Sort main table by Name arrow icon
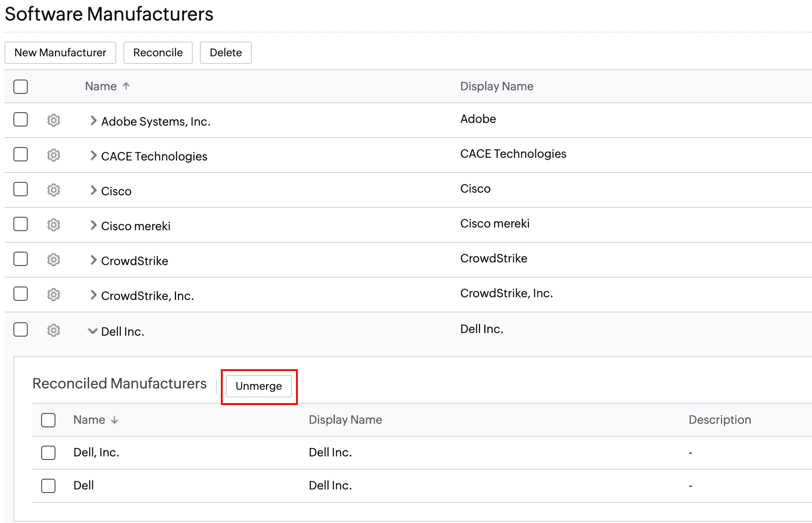812x523 pixels. pyautogui.click(x=126, y=86)
